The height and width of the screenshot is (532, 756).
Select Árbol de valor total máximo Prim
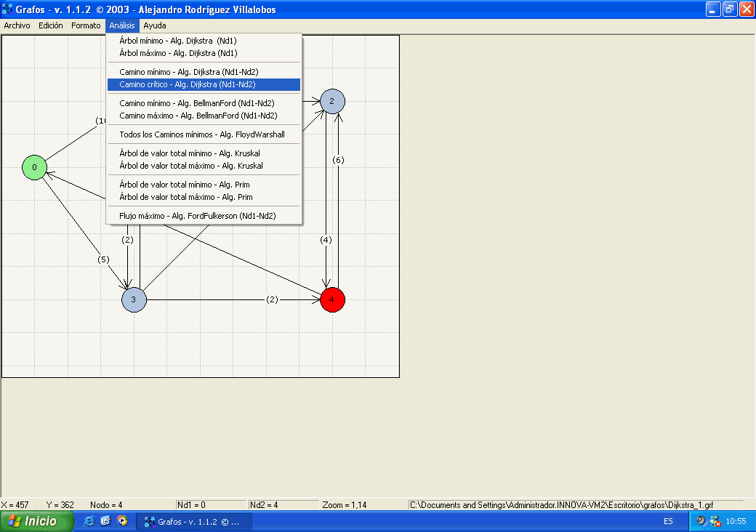(x=184, y=197)
